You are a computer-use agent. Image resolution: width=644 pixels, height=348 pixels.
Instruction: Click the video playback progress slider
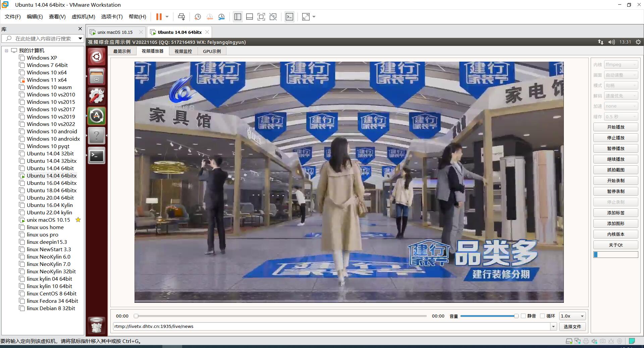[280, 316]
